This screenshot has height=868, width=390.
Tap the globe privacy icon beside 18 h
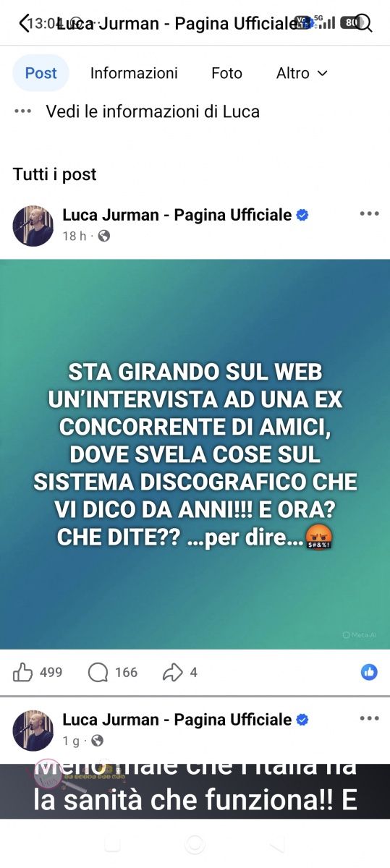pyautogui.click(x=104, y=236)
